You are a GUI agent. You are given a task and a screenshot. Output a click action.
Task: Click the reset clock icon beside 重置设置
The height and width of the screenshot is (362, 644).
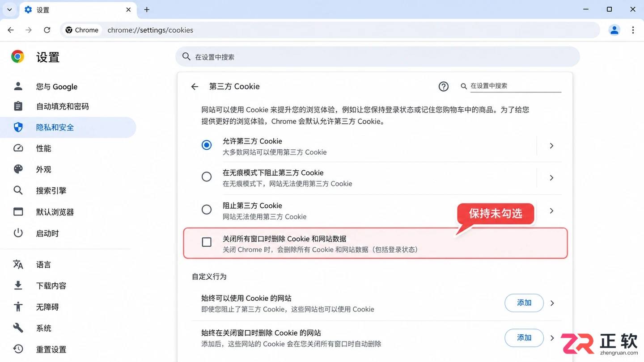point(18,349)
